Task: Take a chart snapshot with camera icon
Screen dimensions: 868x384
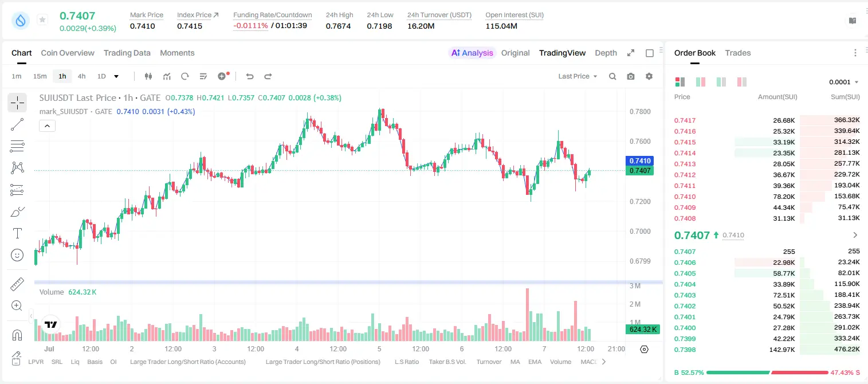Action: pos(631,76)
